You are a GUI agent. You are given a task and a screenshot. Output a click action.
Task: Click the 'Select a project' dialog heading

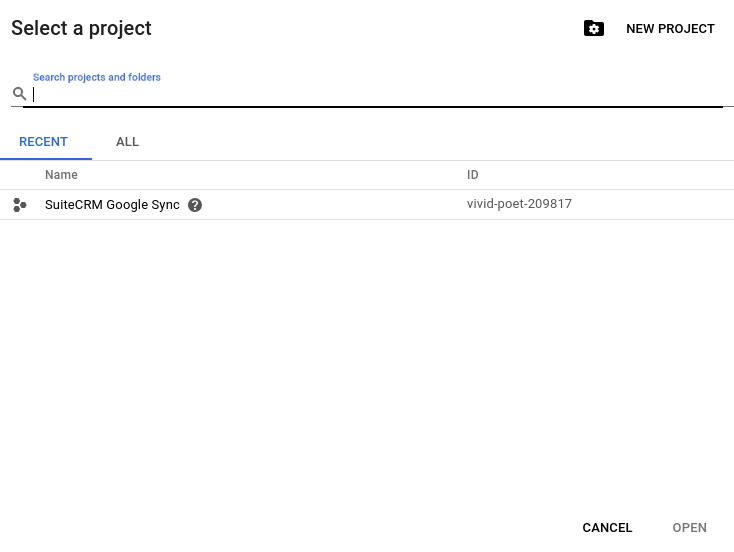[81, 28]
